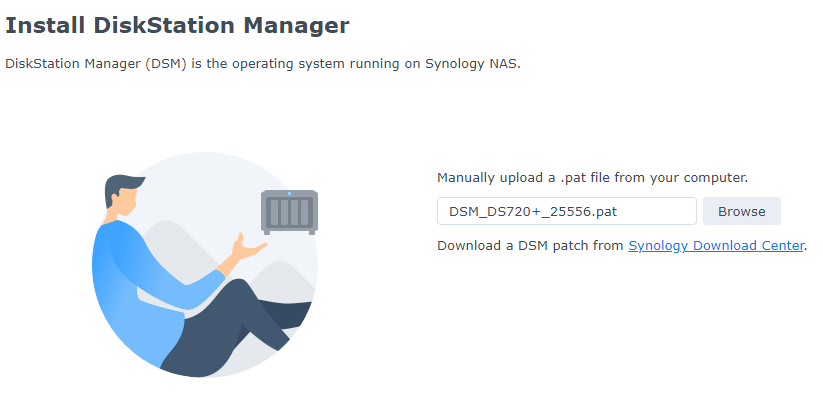Viewport: 823px width, 417px height.
Task: Click the gray NAS device illustration
Action: tap(289, 212)
